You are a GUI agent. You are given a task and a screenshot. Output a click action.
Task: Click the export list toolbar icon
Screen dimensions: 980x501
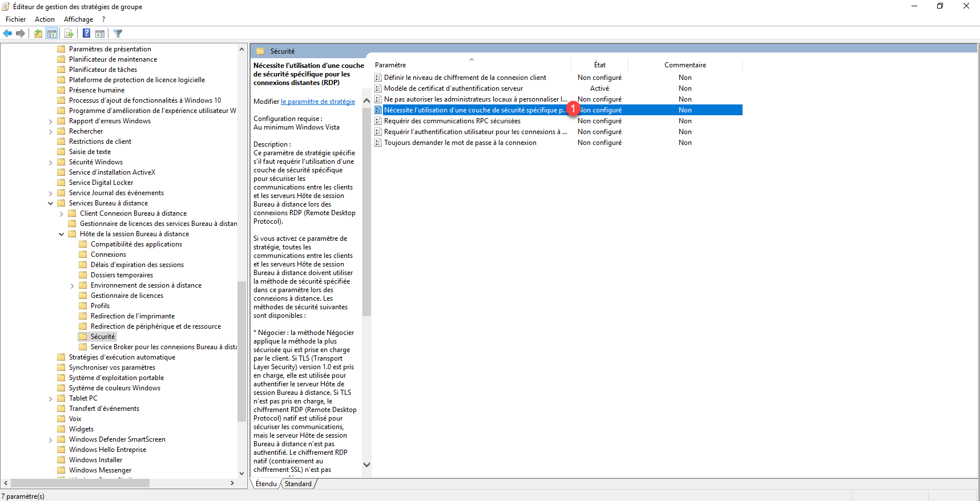(x=68, y=34)
